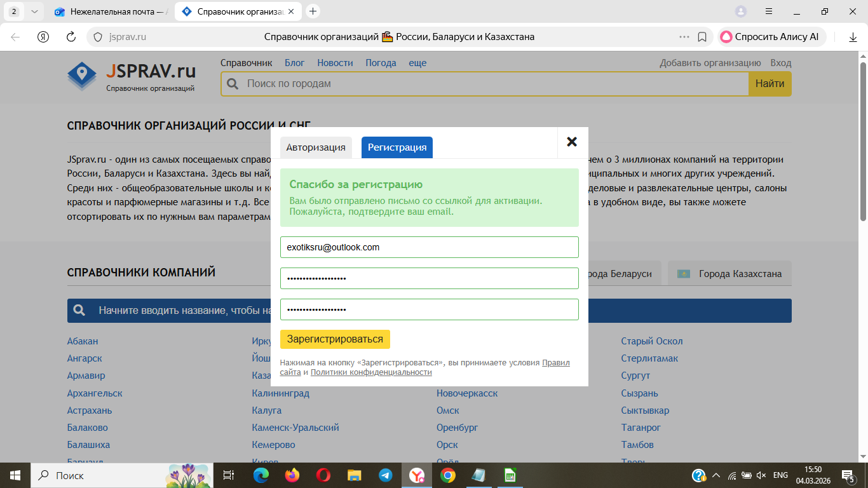Click Спросить Алису AI button

[772, 37]
